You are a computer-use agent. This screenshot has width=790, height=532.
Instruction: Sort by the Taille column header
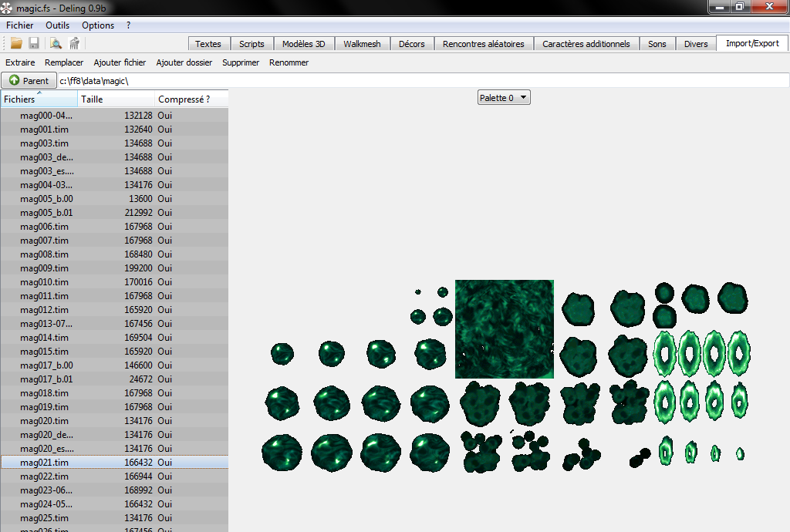point(116,99)
